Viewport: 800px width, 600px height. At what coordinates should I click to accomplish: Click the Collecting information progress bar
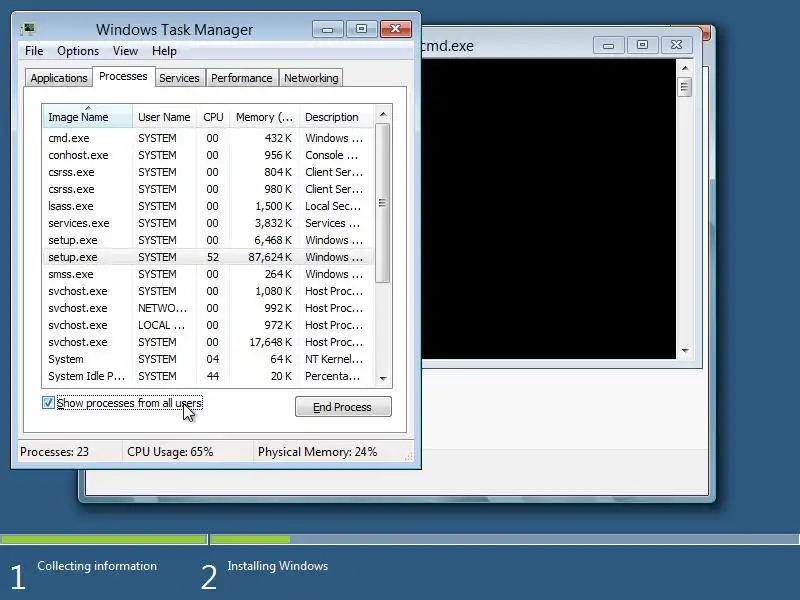point(104,539)
